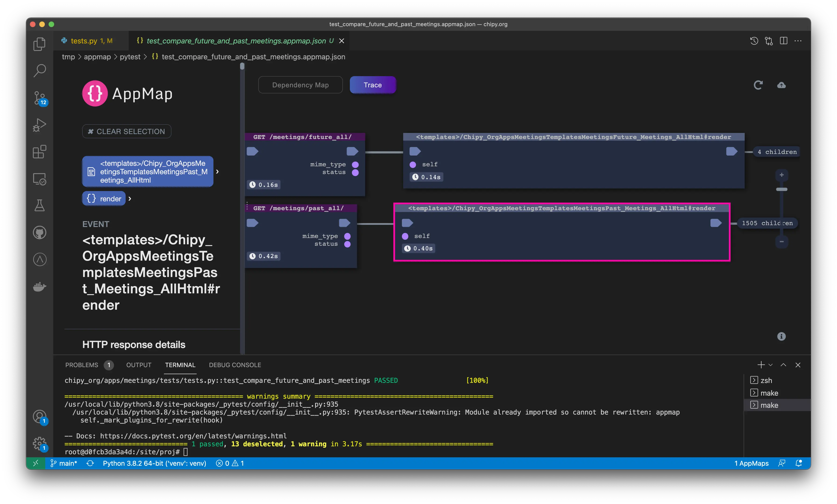The height and width of the screenshot is (504, 837).
Task: Open the Docker view in activity bar
Action: point(39,287)
